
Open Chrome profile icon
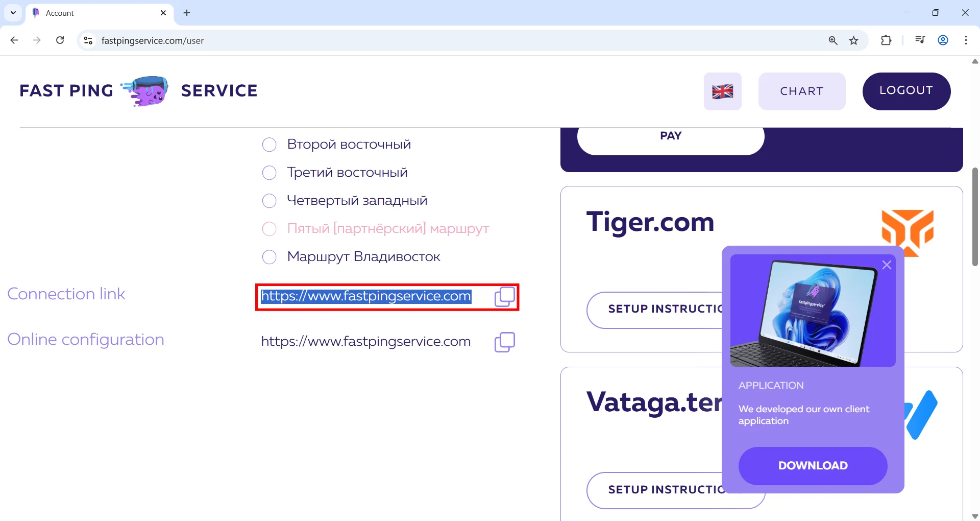(943, 40)
